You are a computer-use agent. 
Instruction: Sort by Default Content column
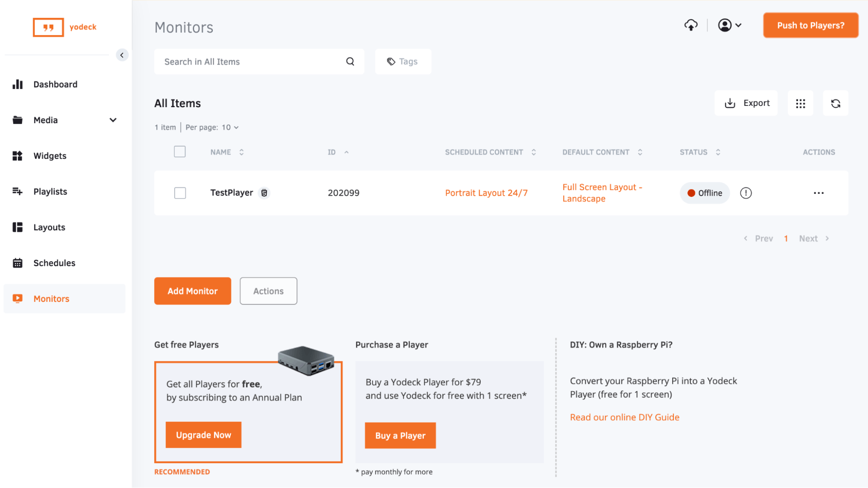[x=602, y=152]
